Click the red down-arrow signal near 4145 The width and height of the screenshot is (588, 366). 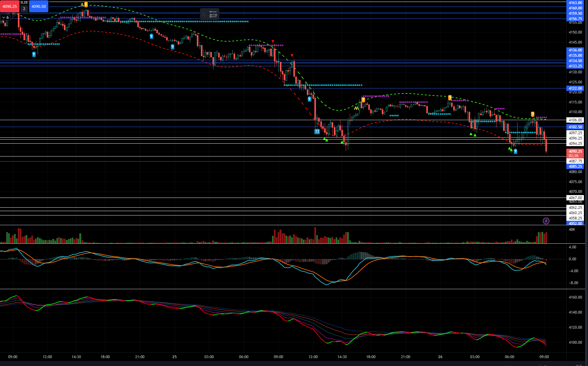(x=273, y=41)
